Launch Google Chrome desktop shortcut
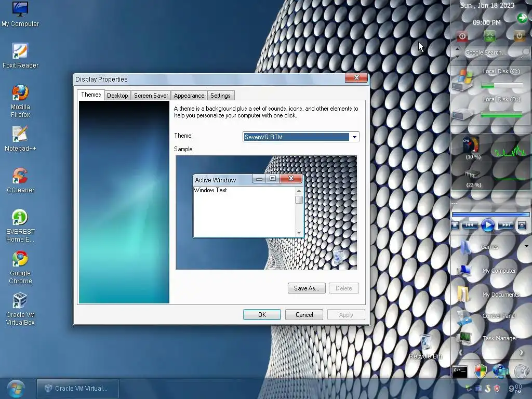Screen dimensions: 532x399 (x=20, y=268)
